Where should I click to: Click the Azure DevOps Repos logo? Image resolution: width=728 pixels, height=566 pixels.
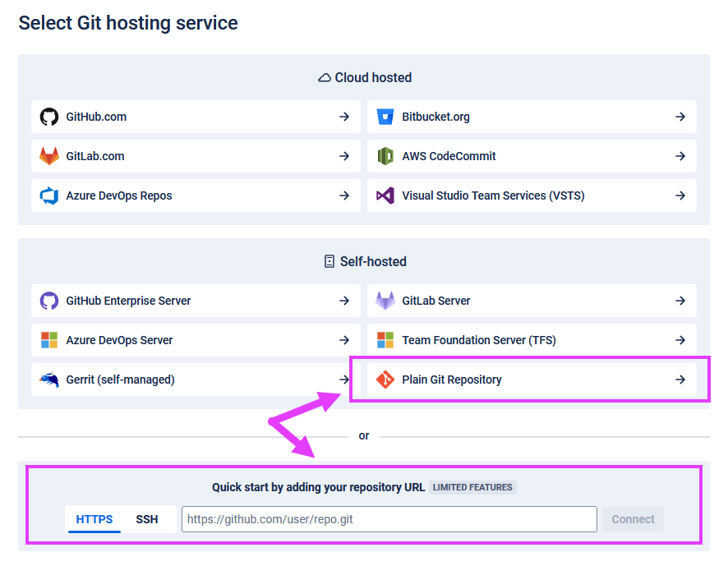(x=49, y=196)
